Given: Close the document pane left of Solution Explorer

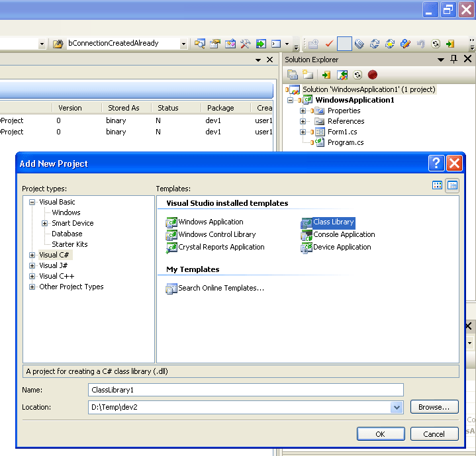Looking at the screenshot, I should click(269, 60).
